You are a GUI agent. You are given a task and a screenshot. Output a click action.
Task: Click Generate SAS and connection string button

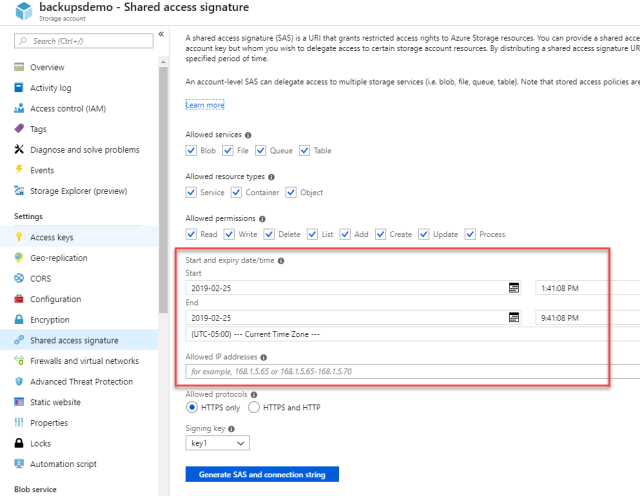(262, 474)
